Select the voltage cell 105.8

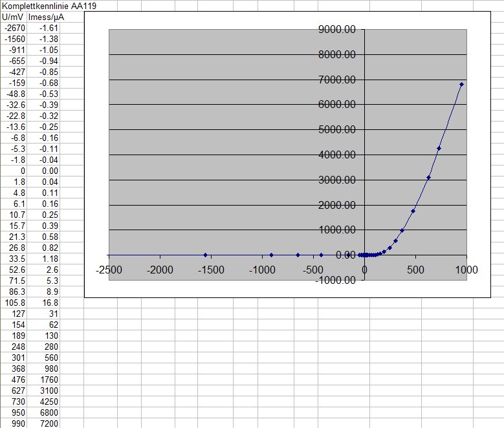point(14,303)
